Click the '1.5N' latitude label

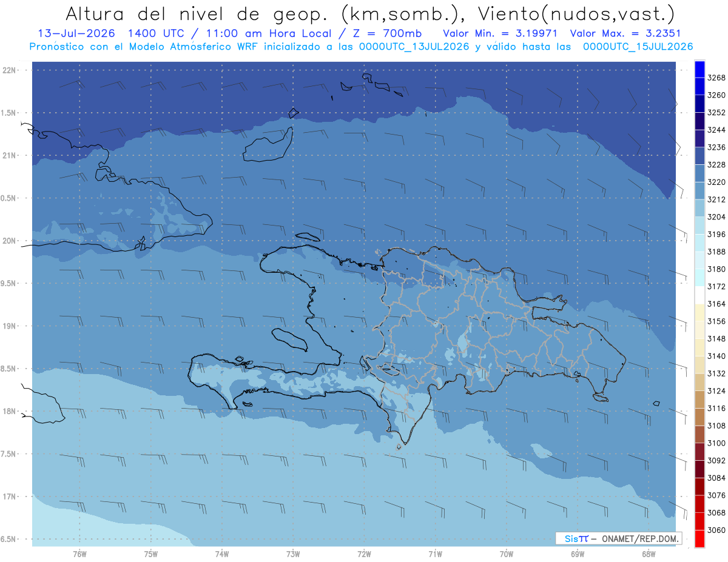point(9,113)
